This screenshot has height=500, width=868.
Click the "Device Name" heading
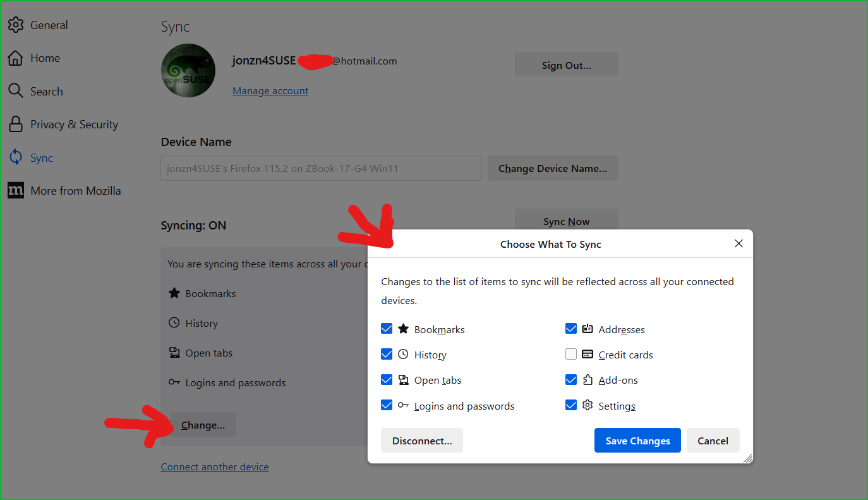coord(196,142)
